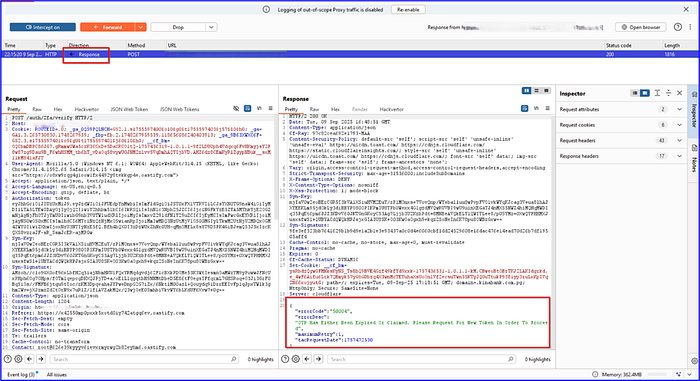Toggle Request pretty-print wrap icon

point(248,109)
